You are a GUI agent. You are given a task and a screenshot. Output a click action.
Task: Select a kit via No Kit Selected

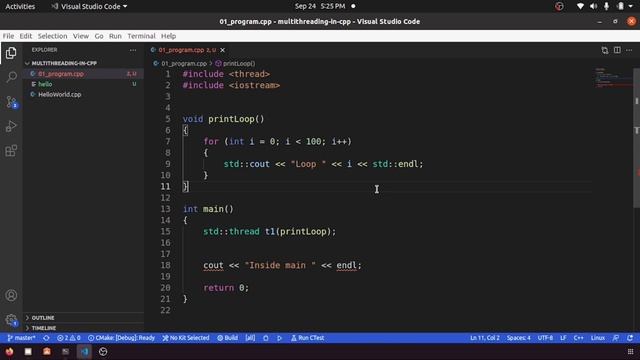(186, 338)
